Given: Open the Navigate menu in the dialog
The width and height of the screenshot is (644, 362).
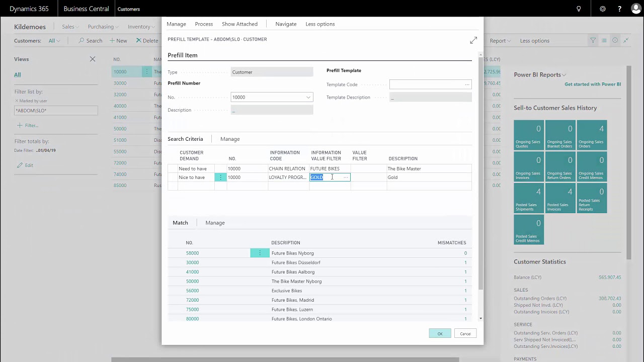Looking at the screenshot, I should click(x=286, y=24).
